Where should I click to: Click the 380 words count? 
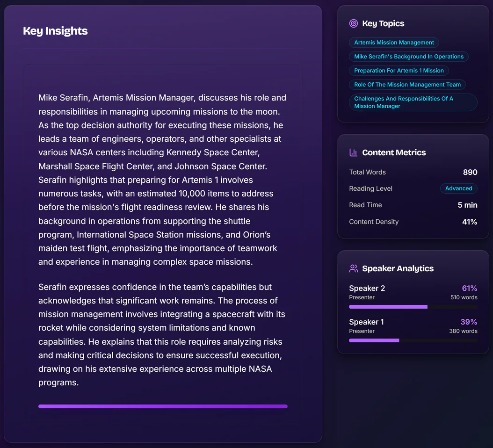[463, 331]
